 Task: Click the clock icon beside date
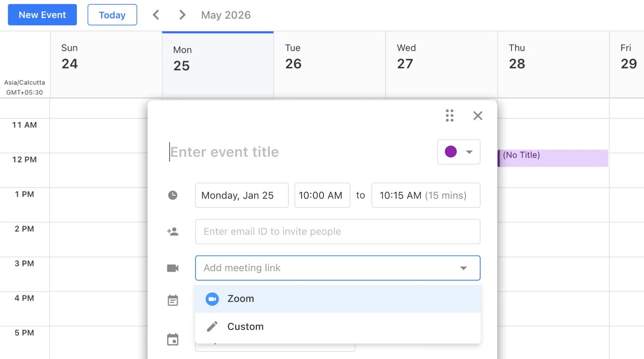(173, 195)
